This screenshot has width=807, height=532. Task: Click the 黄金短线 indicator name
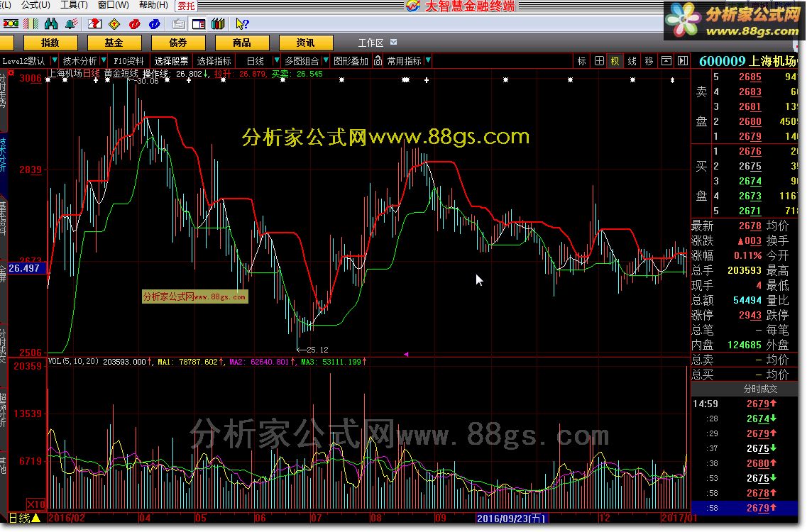pyautogui.click(x=121, y=74)
